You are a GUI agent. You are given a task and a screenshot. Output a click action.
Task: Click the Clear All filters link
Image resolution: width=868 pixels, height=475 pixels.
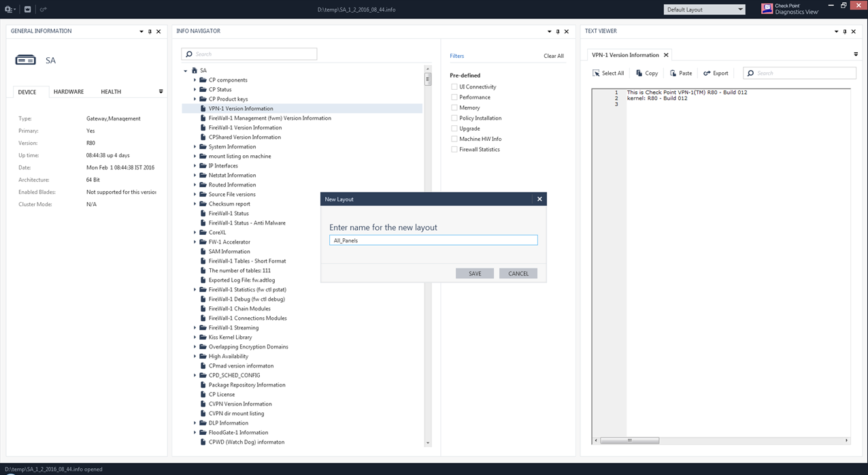[554, 56]
